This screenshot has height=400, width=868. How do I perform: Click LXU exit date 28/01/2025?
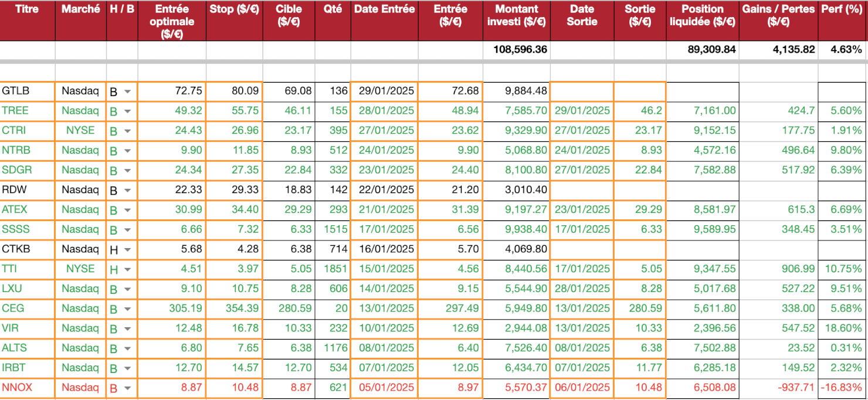(x=582, y=289)
